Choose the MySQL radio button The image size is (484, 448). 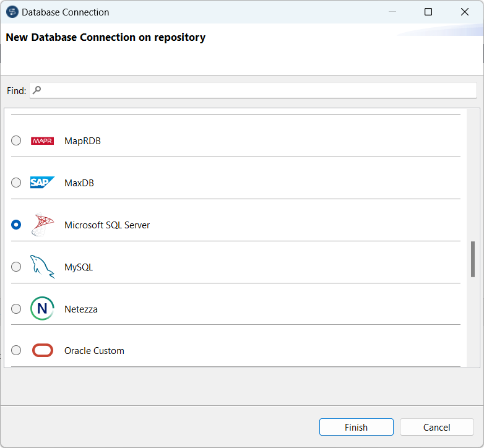tap(16, 267)
